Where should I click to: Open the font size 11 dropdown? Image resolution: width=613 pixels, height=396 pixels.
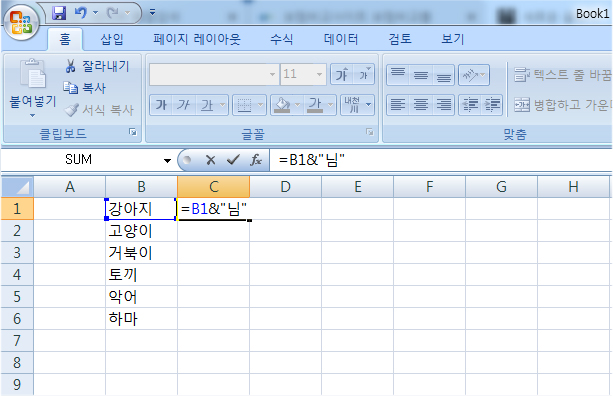tap(319, 74)
